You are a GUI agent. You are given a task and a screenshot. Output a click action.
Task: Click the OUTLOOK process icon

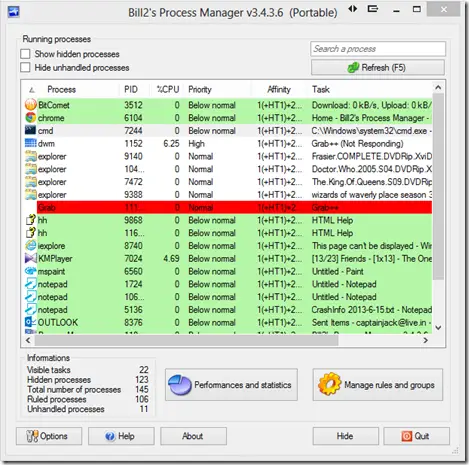click(31, 322)
